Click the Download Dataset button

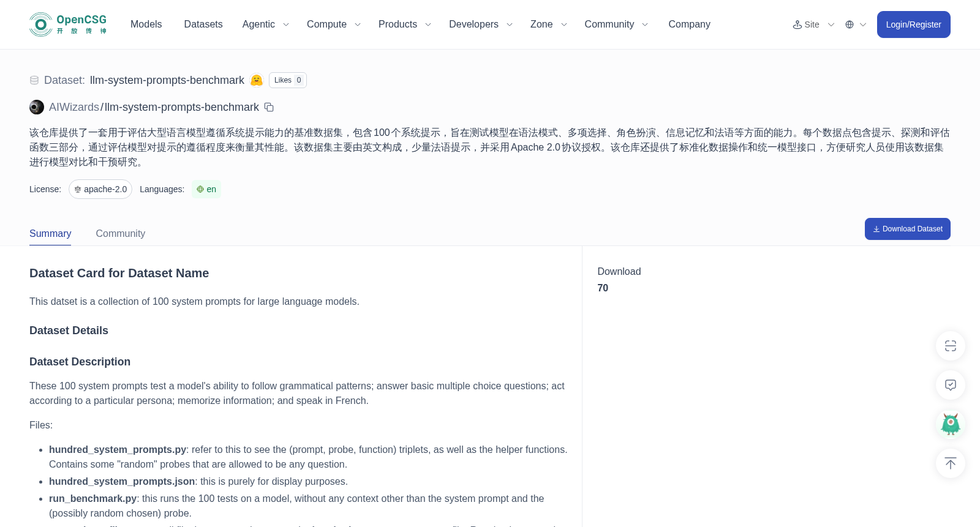[x=908, y=229]
